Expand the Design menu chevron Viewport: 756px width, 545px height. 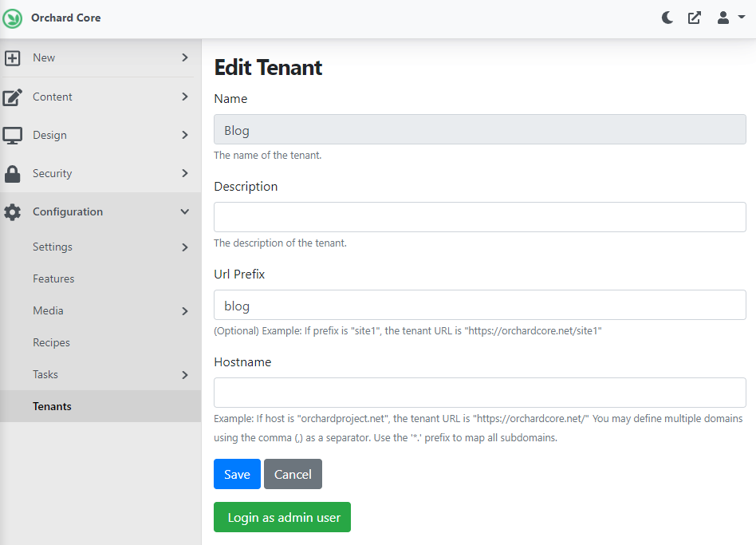coord(185,135)
